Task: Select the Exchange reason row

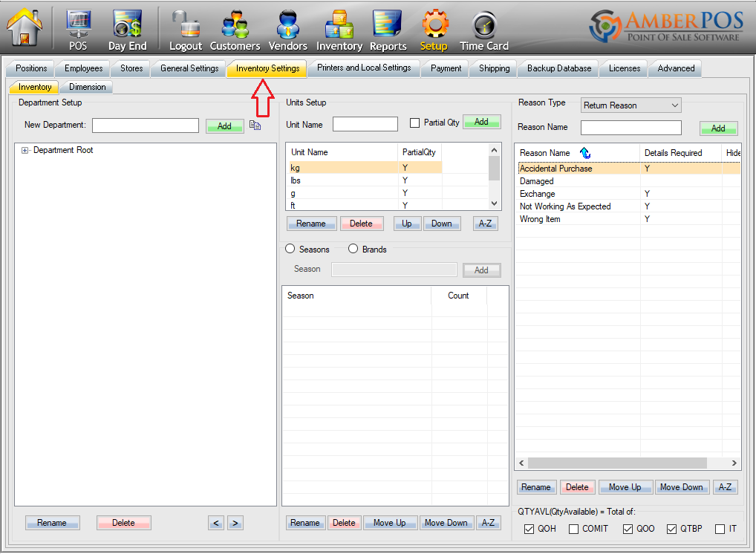Action: click(629, 194)
